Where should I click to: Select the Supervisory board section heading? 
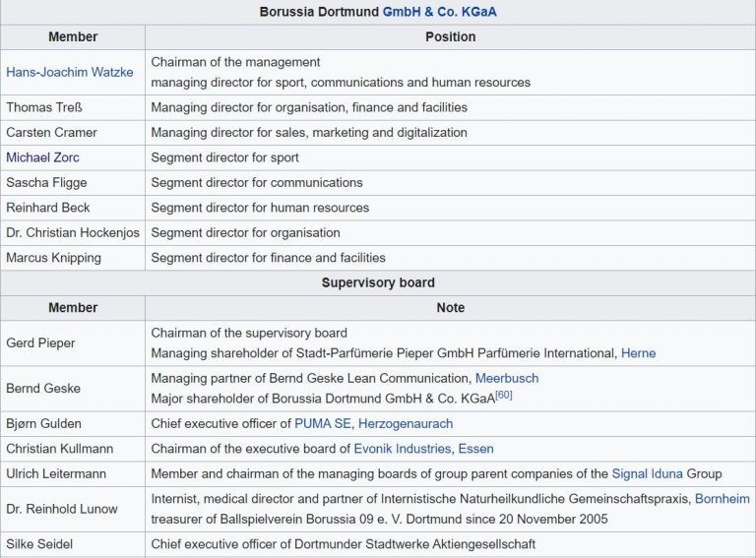(378, 283)
